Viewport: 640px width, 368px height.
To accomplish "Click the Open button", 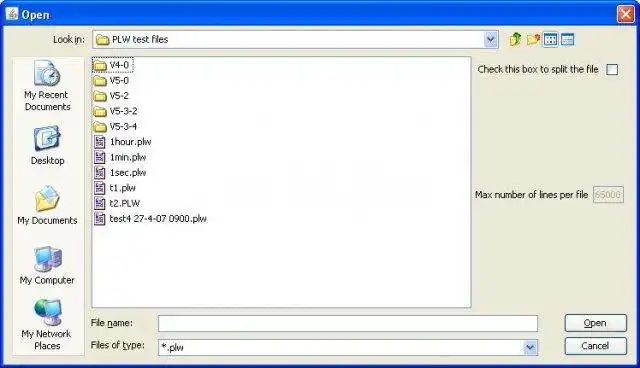I will click(595, 323).
